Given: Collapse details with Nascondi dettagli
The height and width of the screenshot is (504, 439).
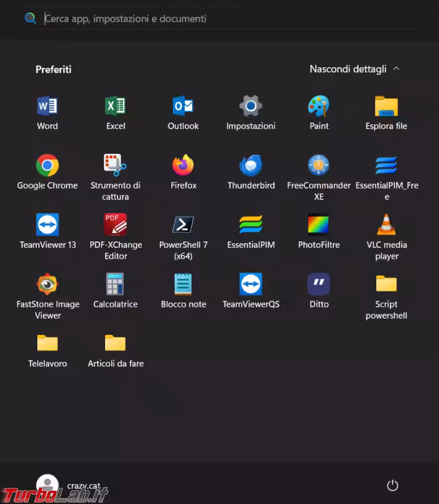Looking at the screenshot, I should [354, 69].
